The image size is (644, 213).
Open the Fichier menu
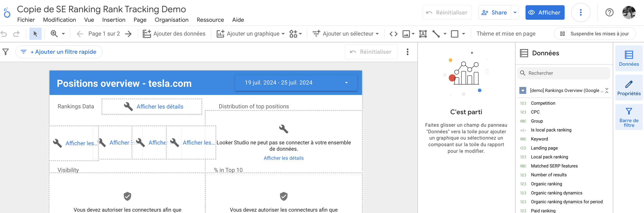point(26,20)
